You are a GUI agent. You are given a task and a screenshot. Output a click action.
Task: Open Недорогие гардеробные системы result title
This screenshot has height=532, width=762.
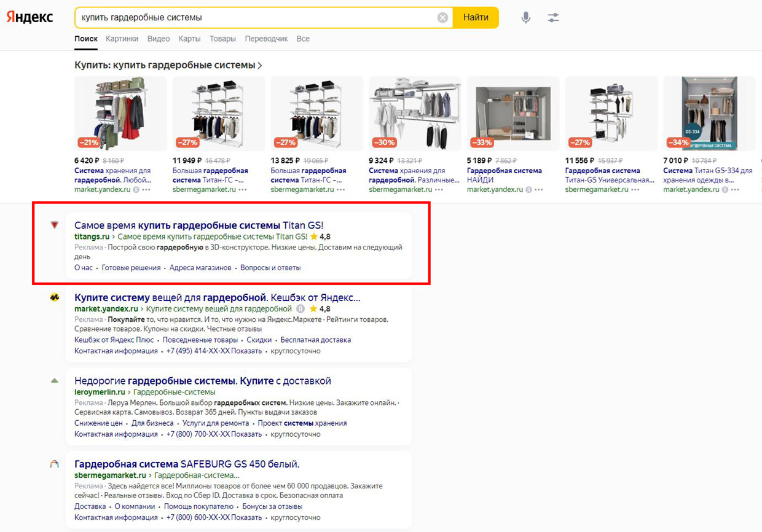(203, 381)
